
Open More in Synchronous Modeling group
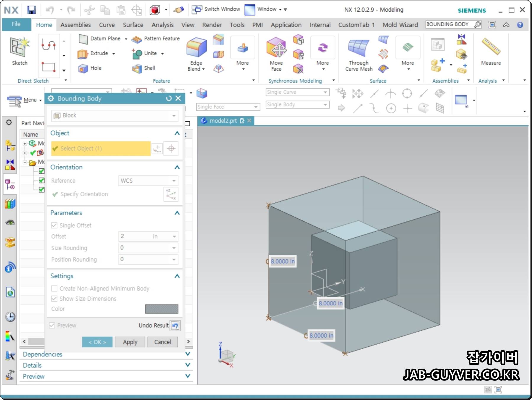tap(322, 54)
